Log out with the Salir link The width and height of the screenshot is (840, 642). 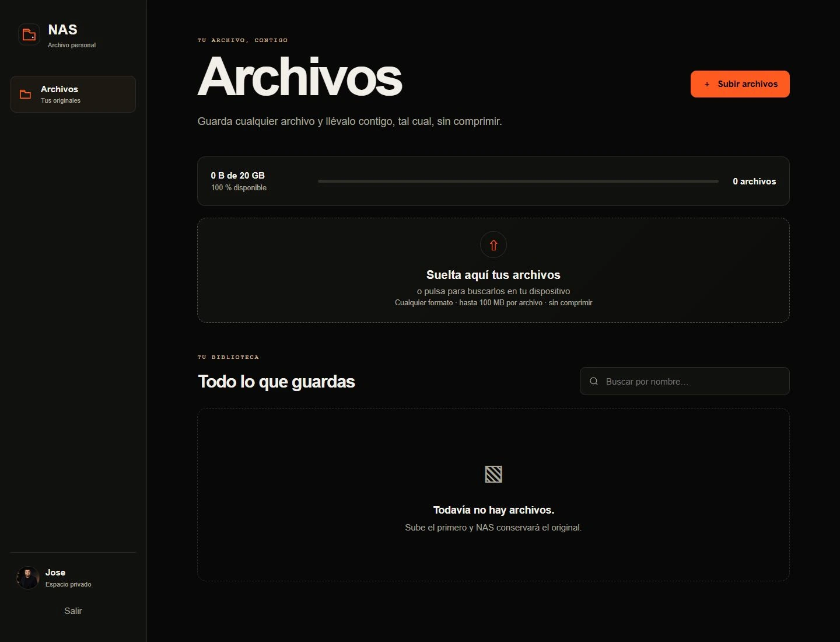tap(73, 611)
